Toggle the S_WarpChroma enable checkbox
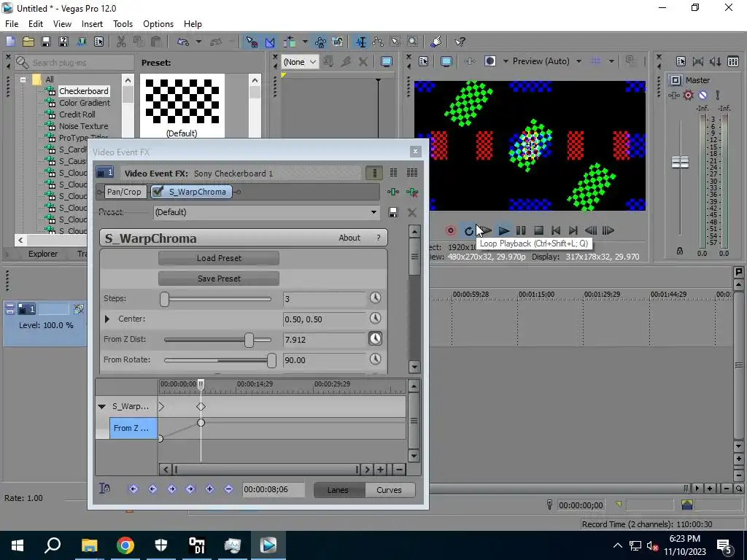Viewport: 747px width, 560px height. pos(158,192)
